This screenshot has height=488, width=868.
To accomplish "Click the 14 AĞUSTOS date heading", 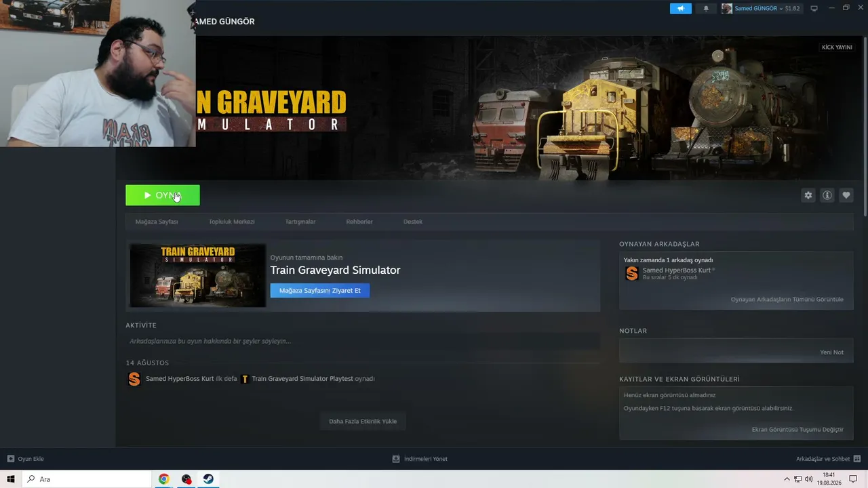I will click(x=147, y=363).
